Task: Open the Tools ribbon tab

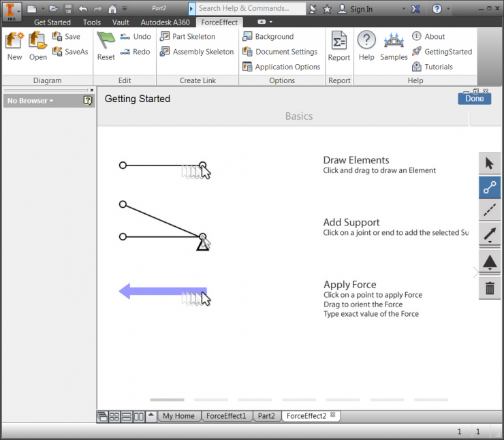Action: pyautogui.click(x=92, y=22)
